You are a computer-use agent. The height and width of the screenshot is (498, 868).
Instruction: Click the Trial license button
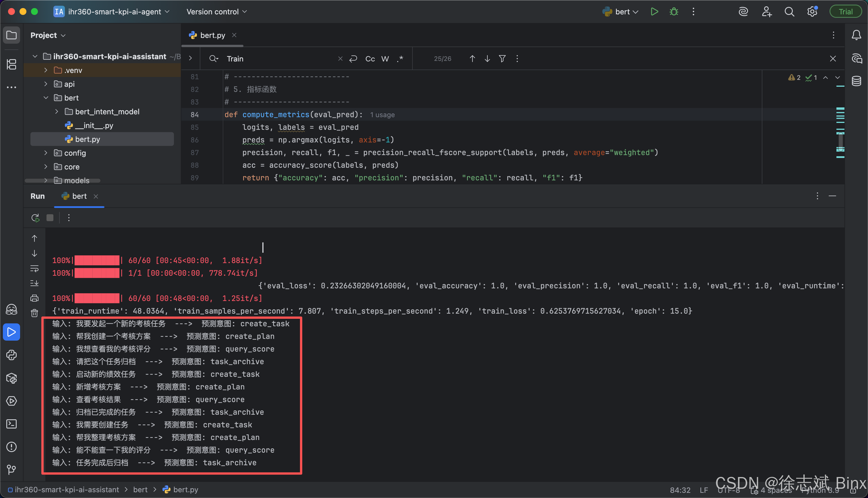[845, 11]
